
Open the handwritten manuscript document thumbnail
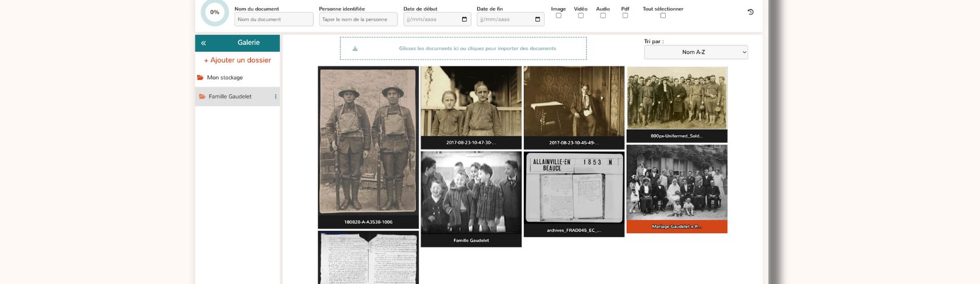368,257
